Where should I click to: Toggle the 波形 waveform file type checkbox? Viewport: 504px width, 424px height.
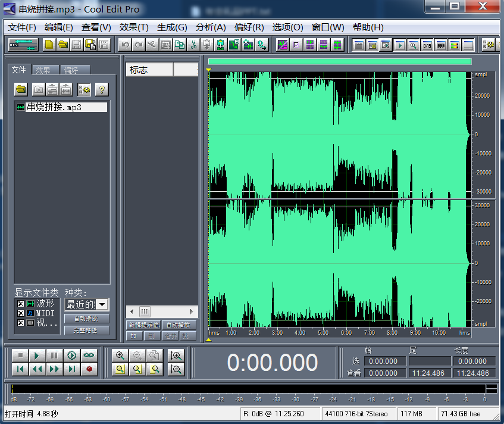pos(21,304)
